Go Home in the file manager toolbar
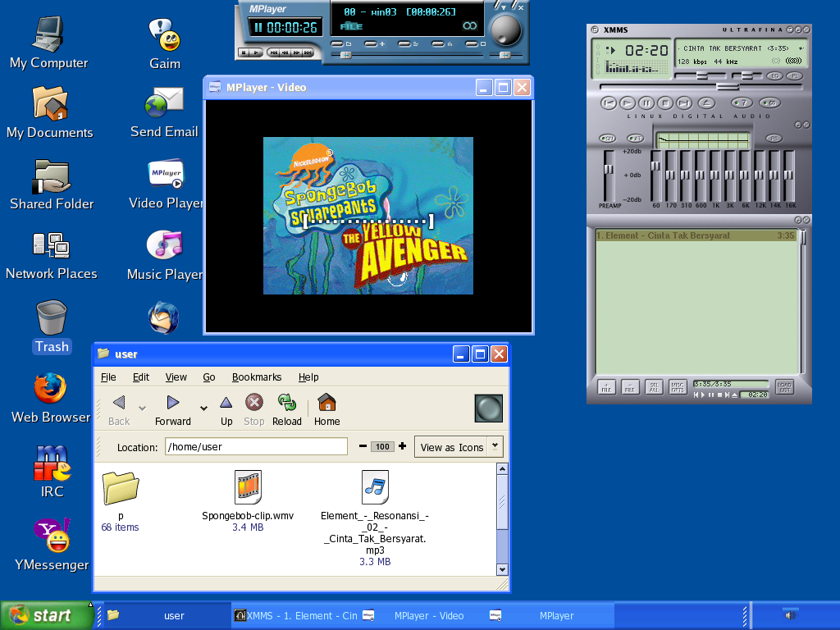This screenshot has width=840, height=630. [326, 410]
